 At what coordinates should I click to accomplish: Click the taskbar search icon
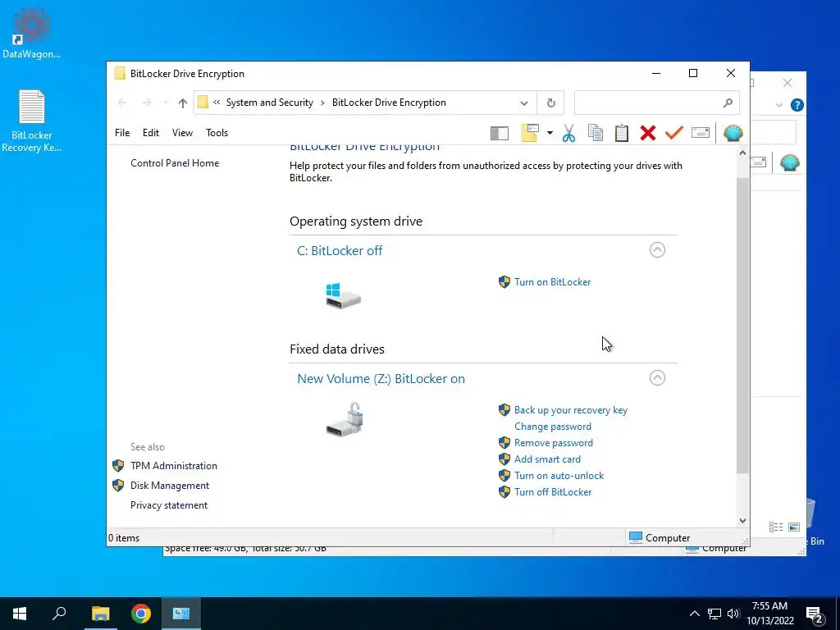(x=59, y=614)
